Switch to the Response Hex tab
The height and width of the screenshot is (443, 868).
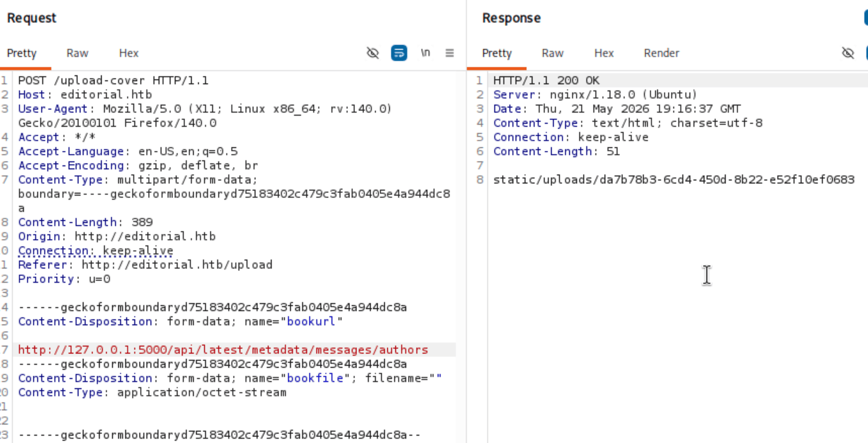click(604, 53)
